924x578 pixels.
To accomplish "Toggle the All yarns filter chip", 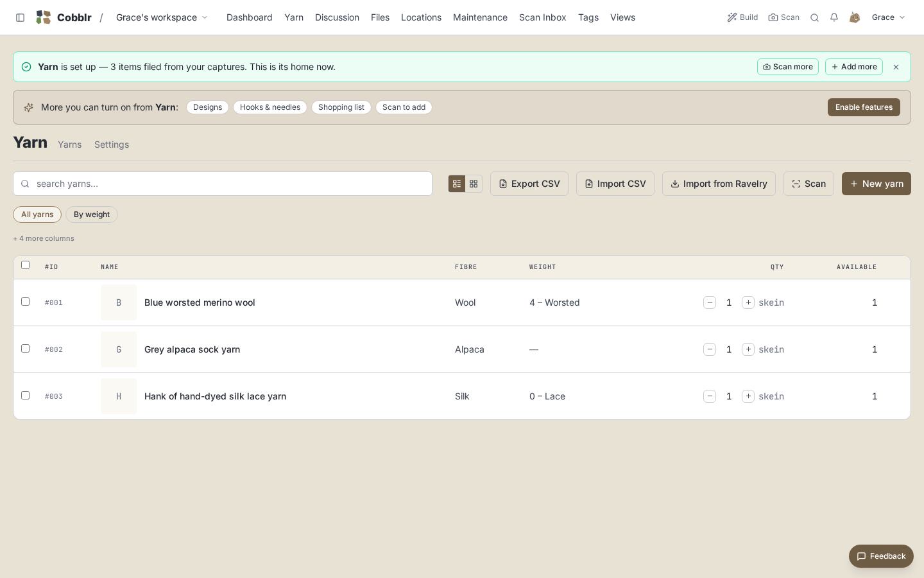I will pyautogui.click(x=37, y=215).
